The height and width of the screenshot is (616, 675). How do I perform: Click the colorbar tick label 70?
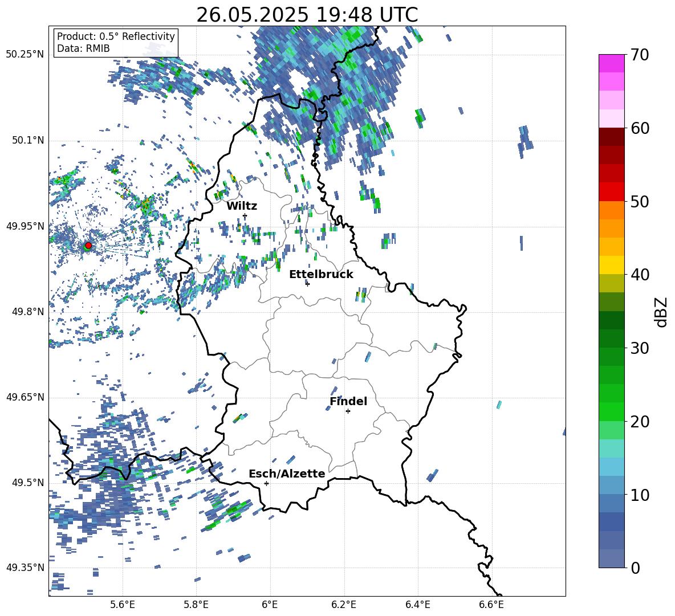point(640,55)
